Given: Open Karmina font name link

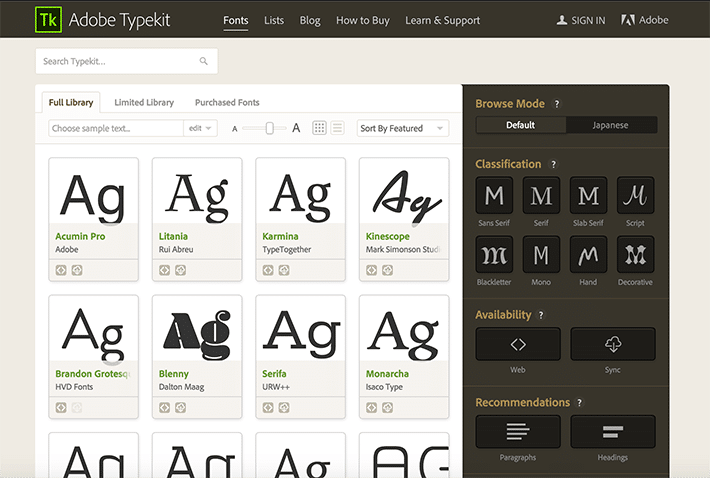Looking at the screenshot, I should [x=280, y=236].
